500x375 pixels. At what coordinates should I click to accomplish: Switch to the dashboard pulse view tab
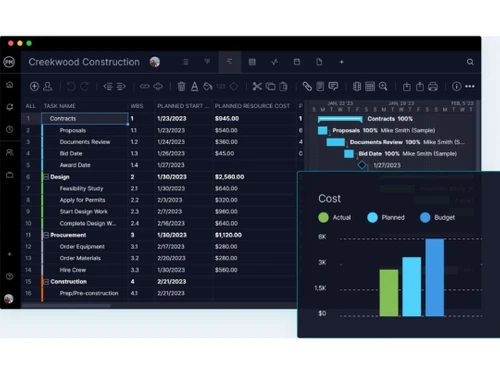275,62
